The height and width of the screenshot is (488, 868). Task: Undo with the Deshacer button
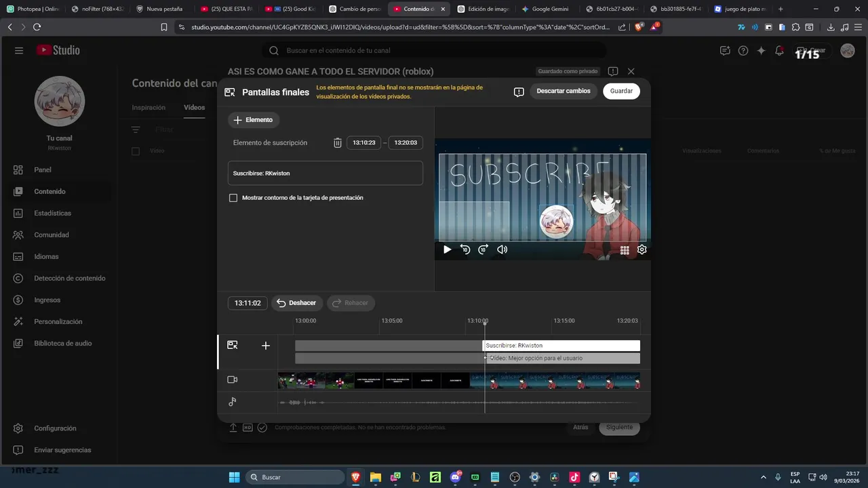(x=297, y=303)
